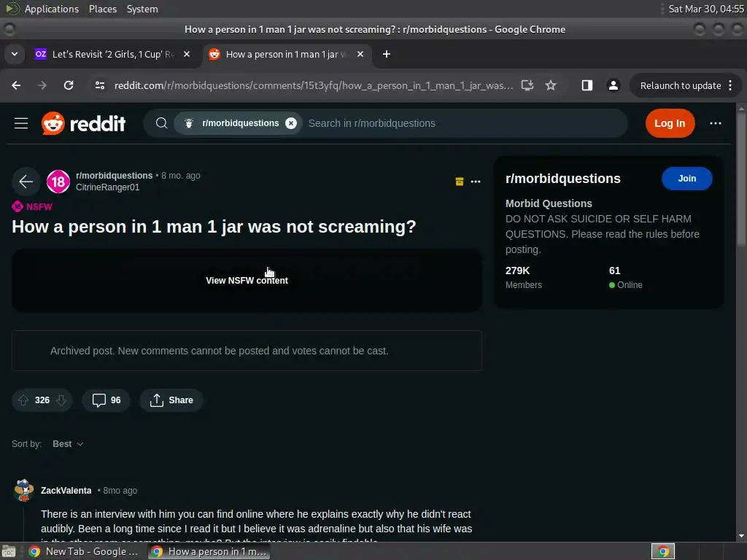
Task: Open ZackValenta's user profile
Action: [x=66, y=491]
